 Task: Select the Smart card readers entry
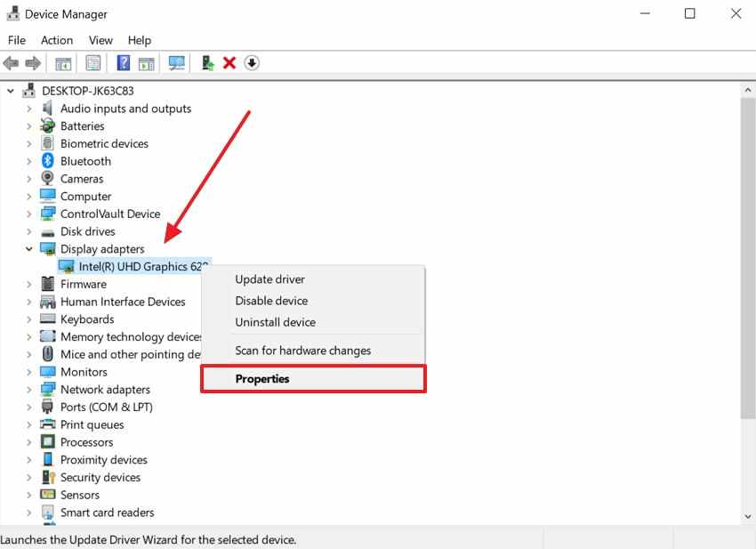pos(107,512)
